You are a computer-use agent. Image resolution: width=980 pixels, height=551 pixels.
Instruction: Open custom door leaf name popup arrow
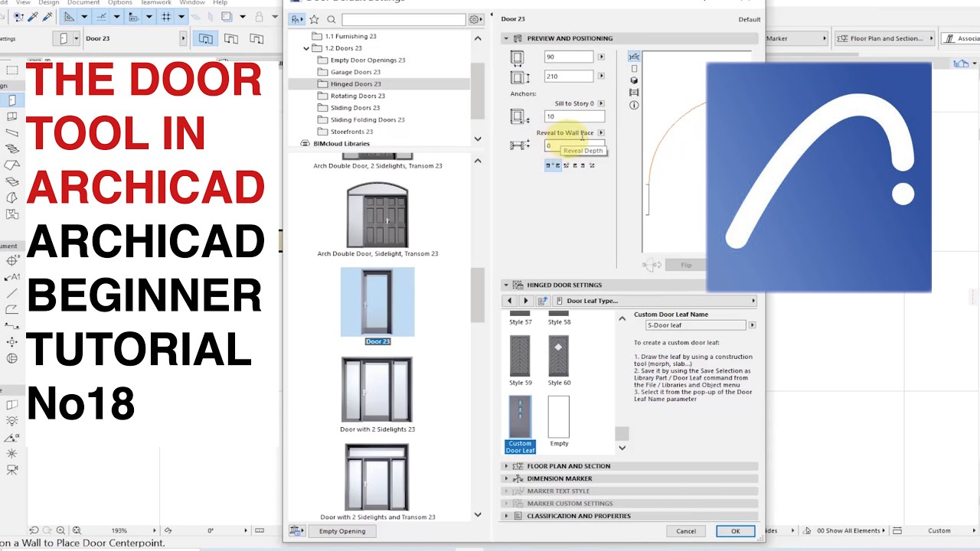tap(752, 325)
